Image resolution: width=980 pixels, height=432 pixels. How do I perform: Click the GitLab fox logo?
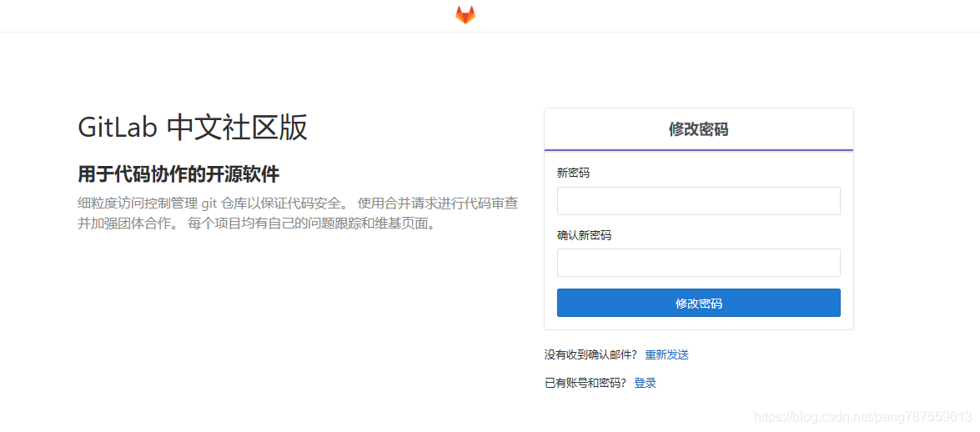click(465, 15)
